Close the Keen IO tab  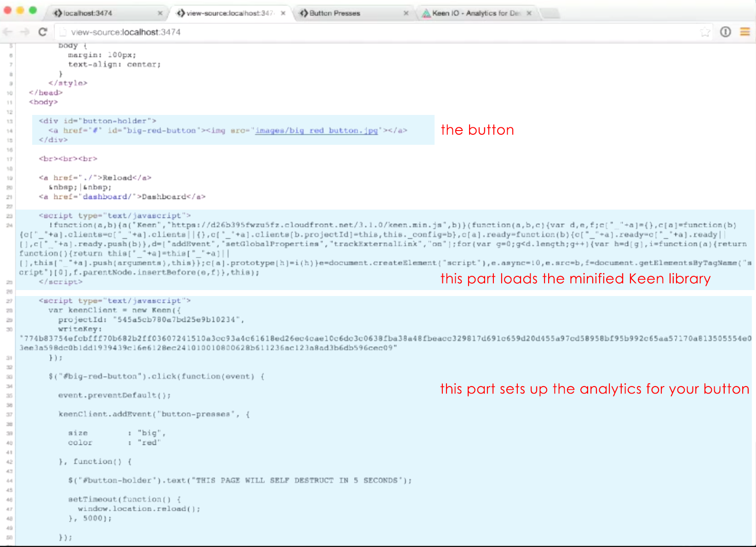529,13
